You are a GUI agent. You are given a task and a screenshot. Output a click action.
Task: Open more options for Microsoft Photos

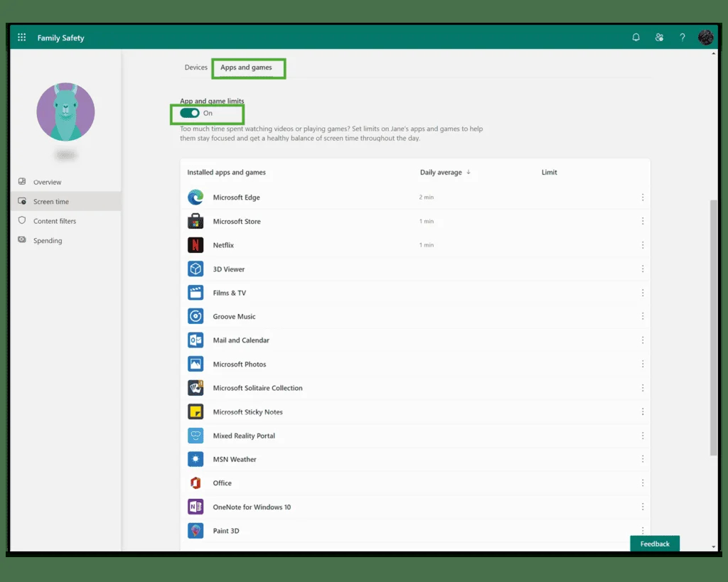coord(643,364)
